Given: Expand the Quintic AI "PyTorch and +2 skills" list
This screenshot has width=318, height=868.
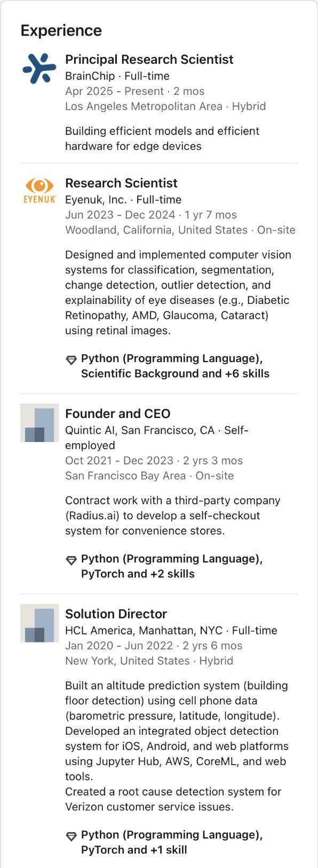Looking at the screenshot, I should click(x=172, y=566).
